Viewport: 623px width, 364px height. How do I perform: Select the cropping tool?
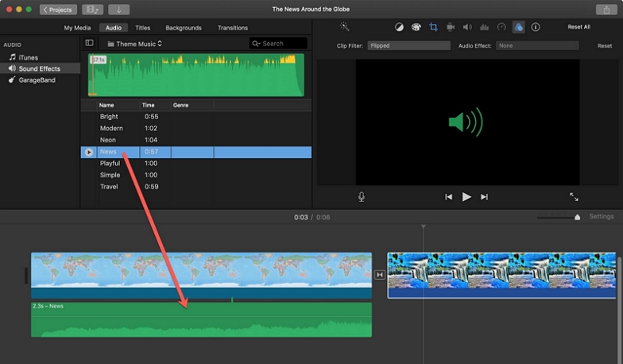coord(433,27)
